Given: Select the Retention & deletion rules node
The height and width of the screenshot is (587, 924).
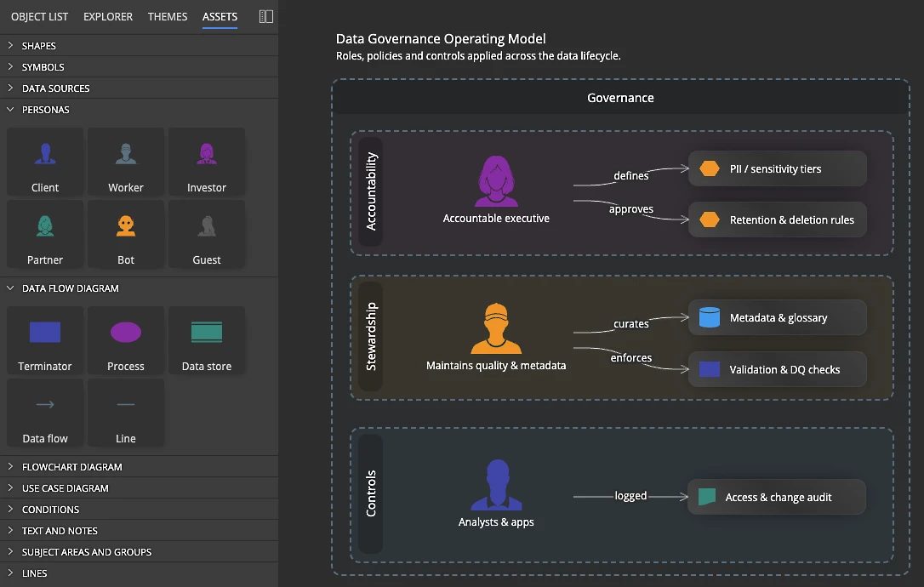Looking at the screenshot, I should coord(778,219).
